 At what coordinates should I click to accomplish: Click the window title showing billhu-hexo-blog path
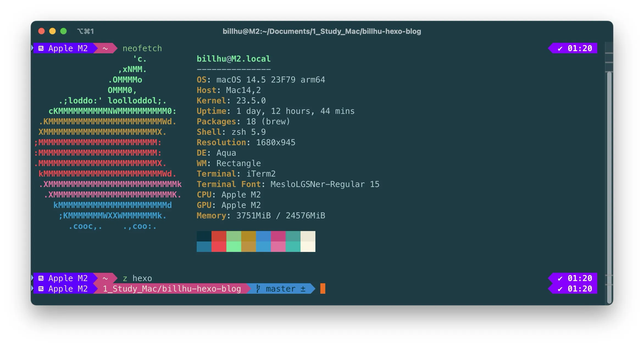(322, 31)
